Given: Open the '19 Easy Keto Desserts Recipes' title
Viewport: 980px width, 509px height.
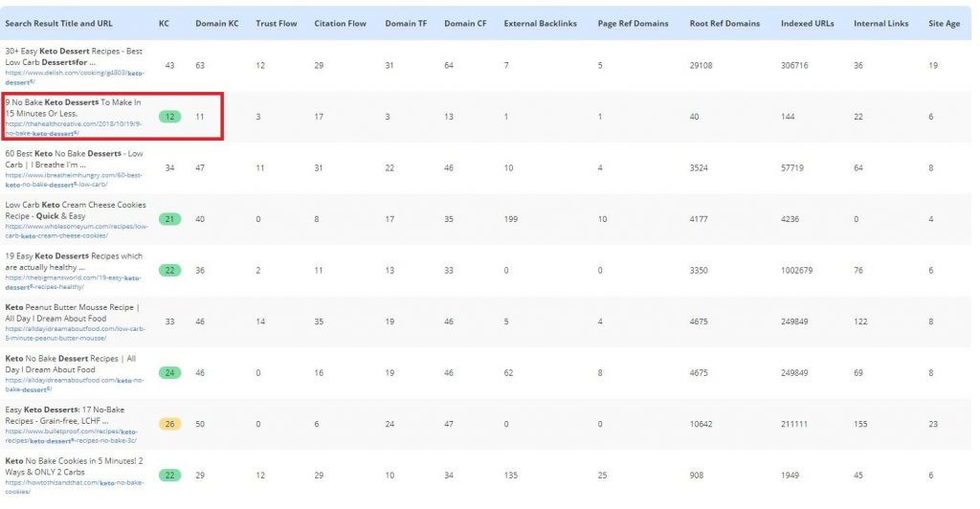Looking at the screenshot, I should 74,261.
